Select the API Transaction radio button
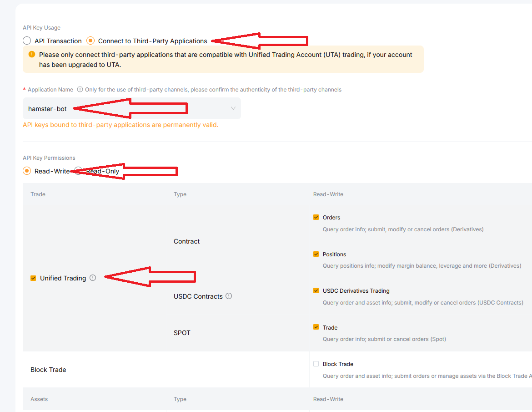 click(26, 41)
